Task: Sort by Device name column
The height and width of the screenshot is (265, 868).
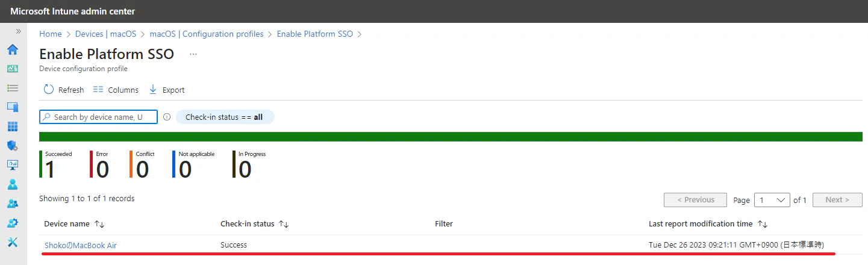Action: 74,224
